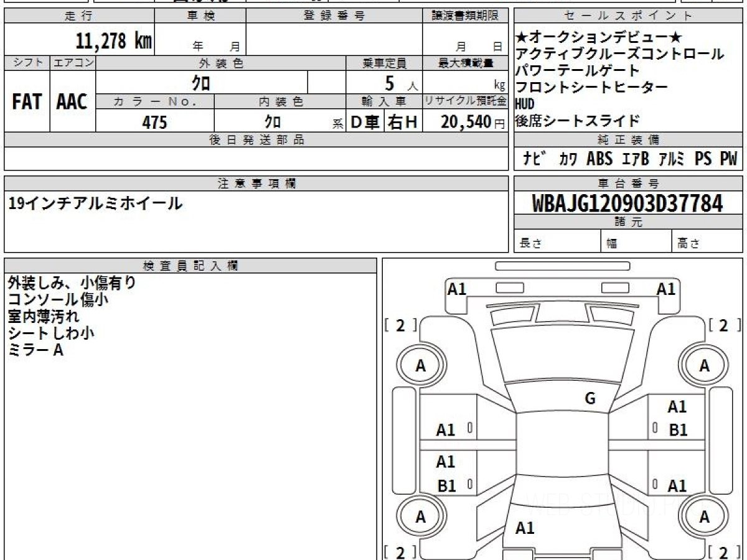Click the AAC air conditioner value

tap(72, 102)
